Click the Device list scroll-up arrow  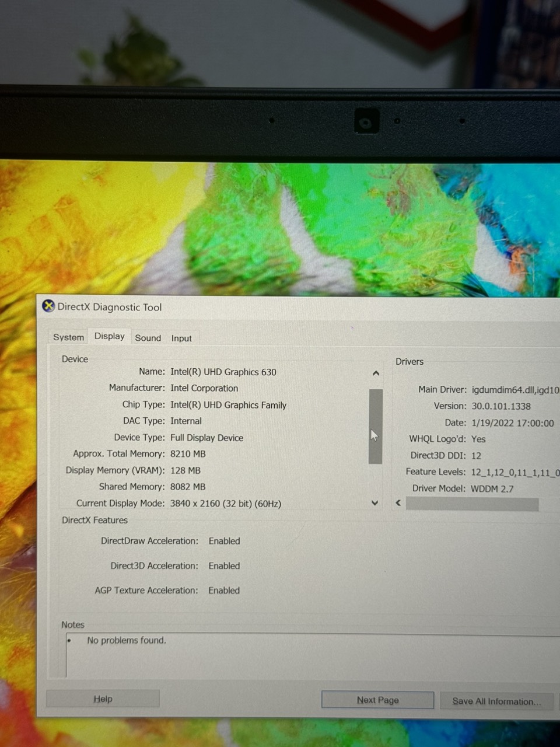tap(376, 373)
